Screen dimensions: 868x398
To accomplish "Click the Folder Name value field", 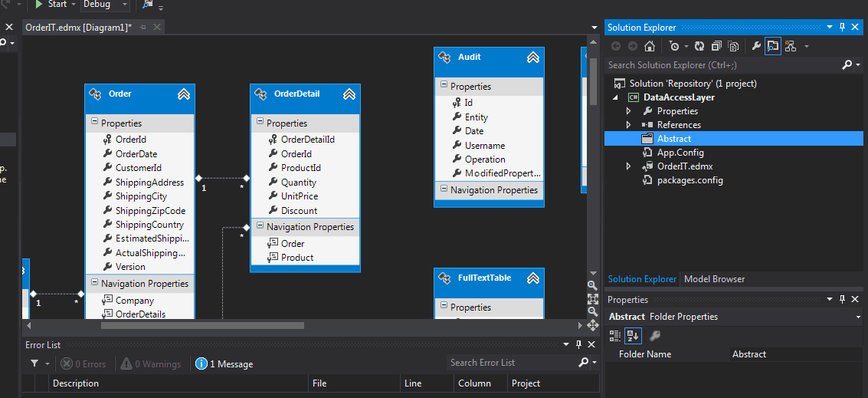I will click(797, 354).
